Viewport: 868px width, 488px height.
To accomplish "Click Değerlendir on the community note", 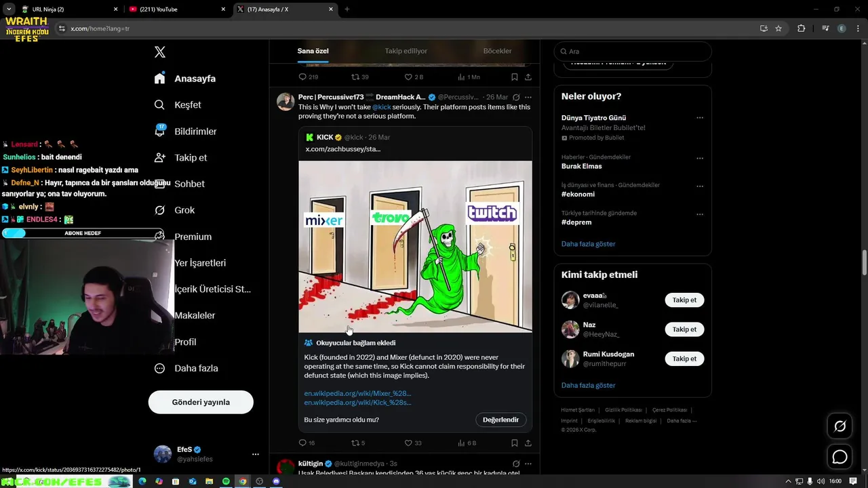I will [500, 420].
